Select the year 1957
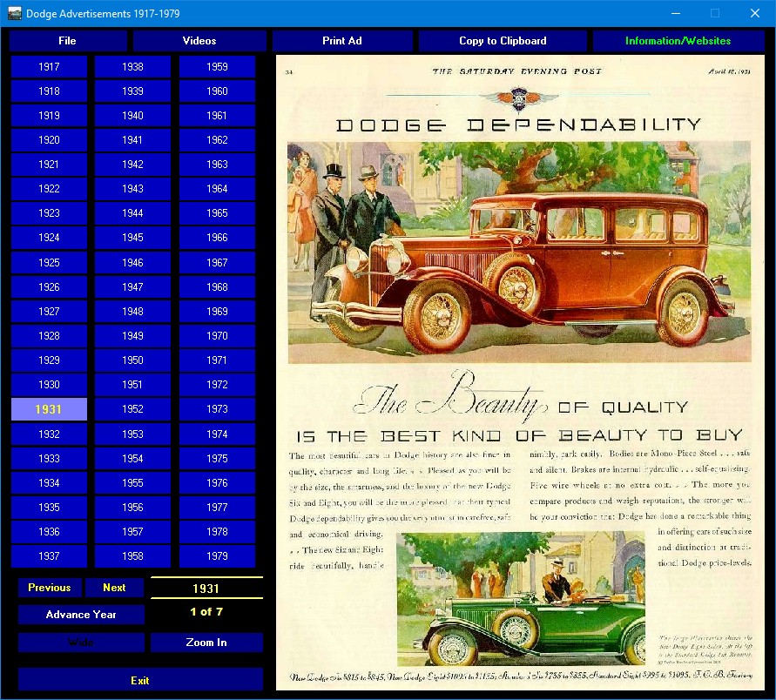 tap(132, 532)
